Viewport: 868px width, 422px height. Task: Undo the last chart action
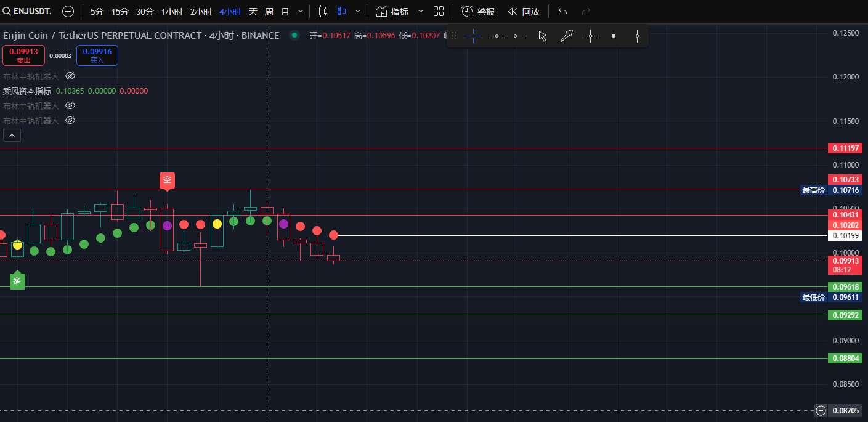coord(562,11)
